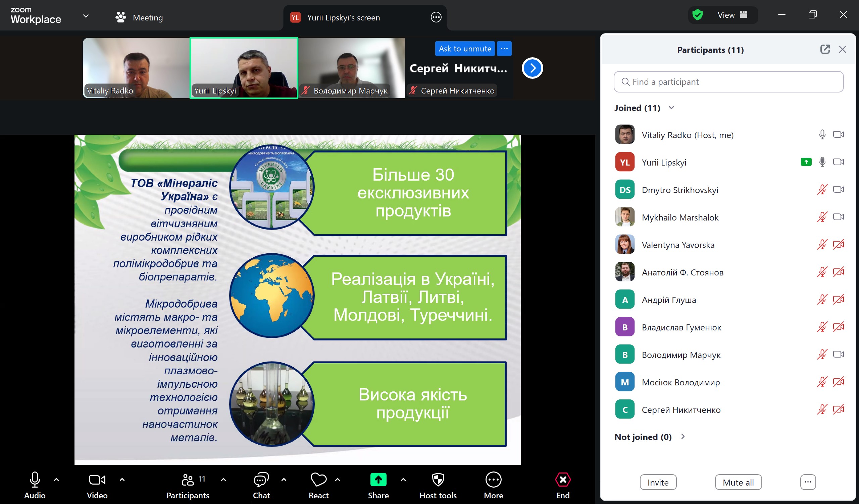Open the More options icon in toolbar
859x504 pixels.
pos(493,480)
